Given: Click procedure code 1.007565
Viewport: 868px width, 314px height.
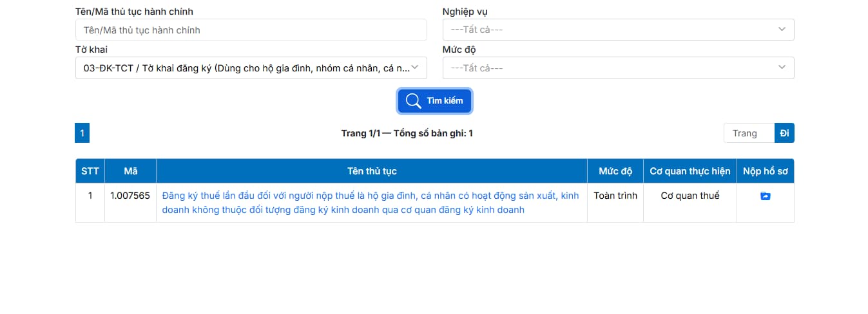Looking at the screenshot, I should click(x=130, y=196).
